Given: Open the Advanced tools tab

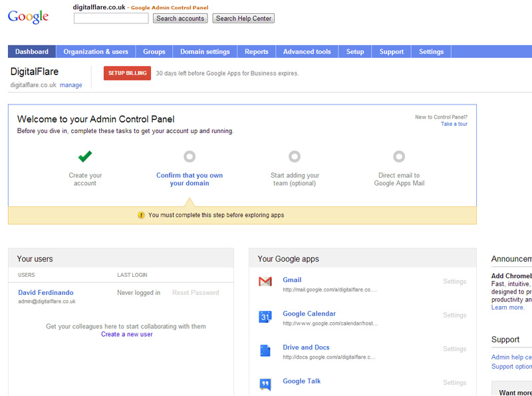Looking at the screenshot, I should click(x=307, y=52).
